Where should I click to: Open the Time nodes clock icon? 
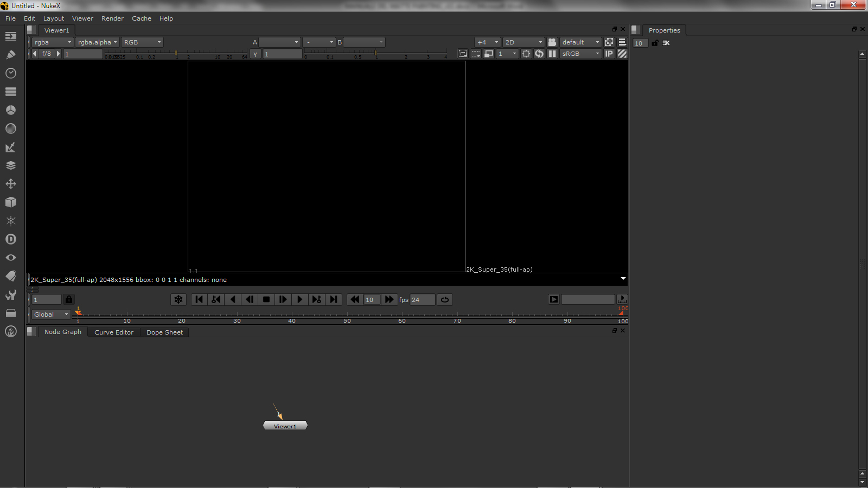[x=10, y=73]
